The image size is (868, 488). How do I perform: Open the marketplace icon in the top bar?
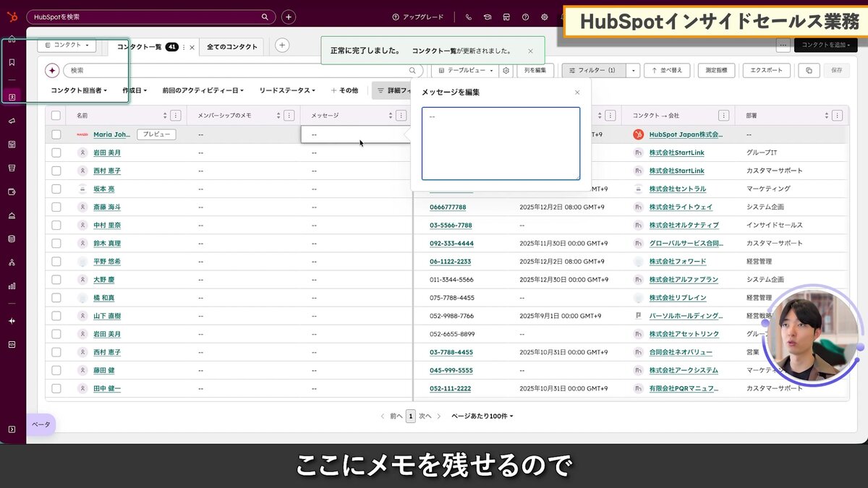(506, 17)
